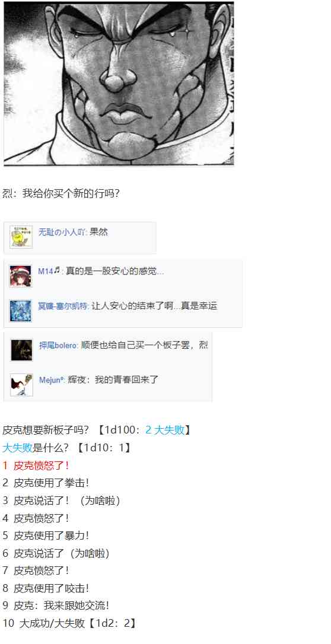The width and height of the screenshot is (331, 644).
Task: Open the manga face image
Action: tap(119, 83)
